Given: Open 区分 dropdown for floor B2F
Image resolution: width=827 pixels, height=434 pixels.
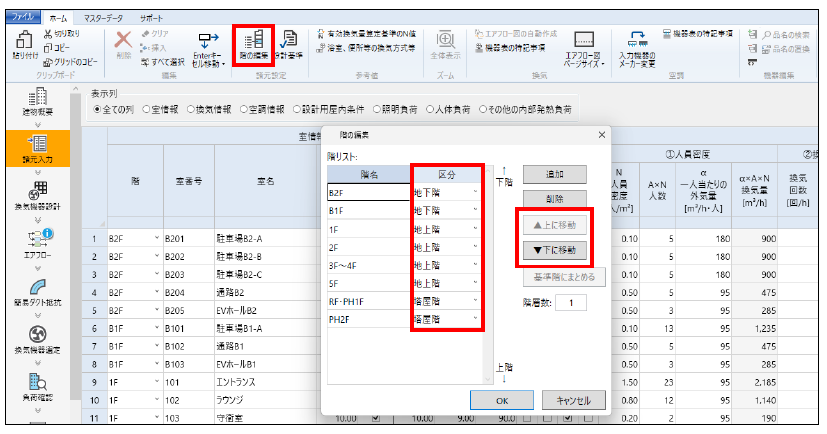Looking at the screenshot, I should point(475,192).
